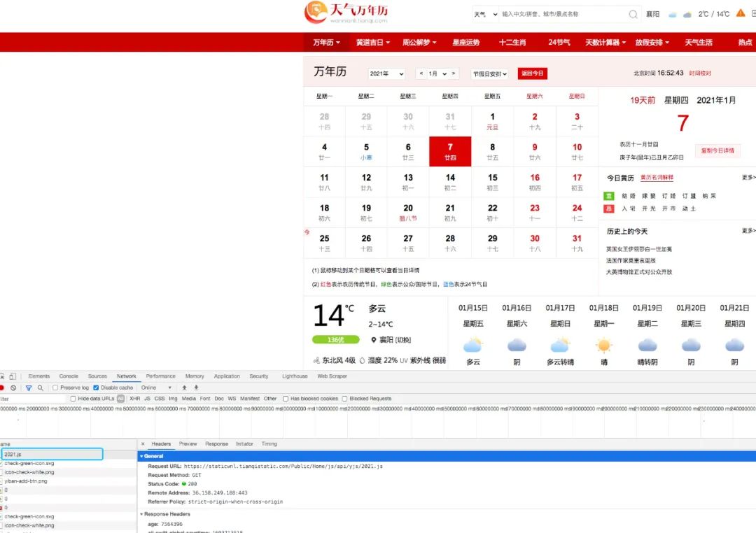Enable the Preserve log checkbox
The image size is (756, 533).
pos(55,388)
